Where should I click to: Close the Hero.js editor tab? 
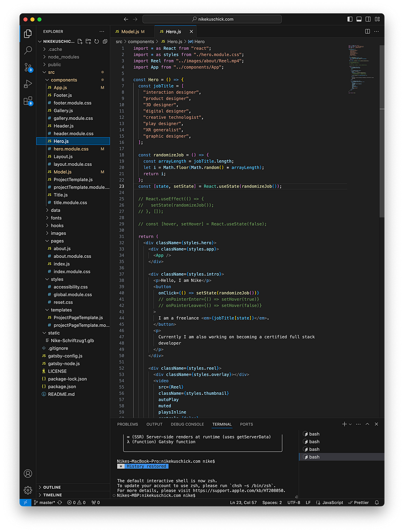pyautogui.click(x=191, y=31)
